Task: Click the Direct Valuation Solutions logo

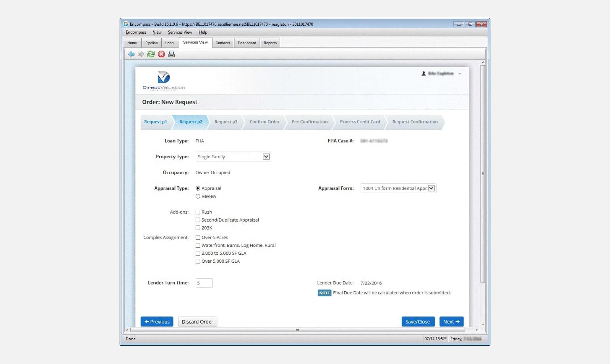Action: pyautogui.click(x=164, y=81)
